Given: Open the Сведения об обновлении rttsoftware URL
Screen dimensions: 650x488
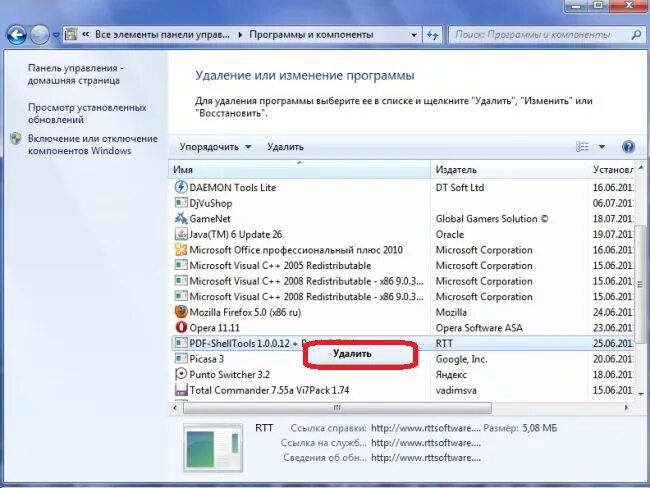Looking at the screenshot, I should [x=426, y=458].
